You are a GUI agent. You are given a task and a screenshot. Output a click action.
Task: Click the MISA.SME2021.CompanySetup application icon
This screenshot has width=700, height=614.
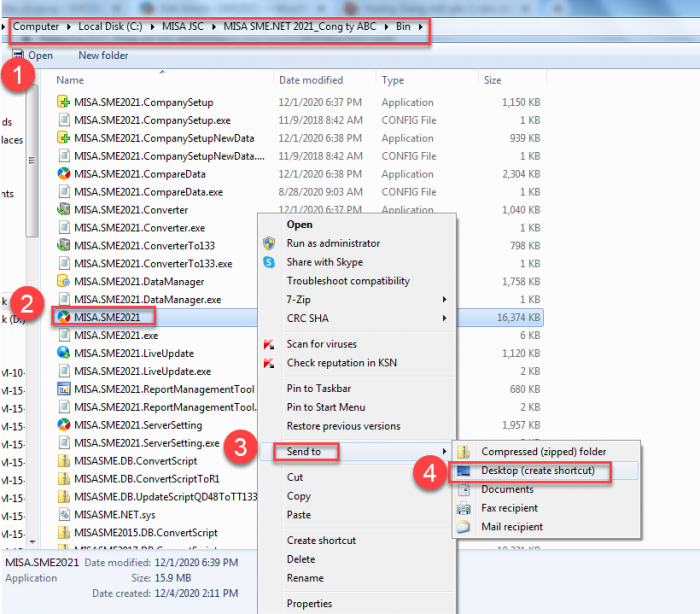click(64, 101)
